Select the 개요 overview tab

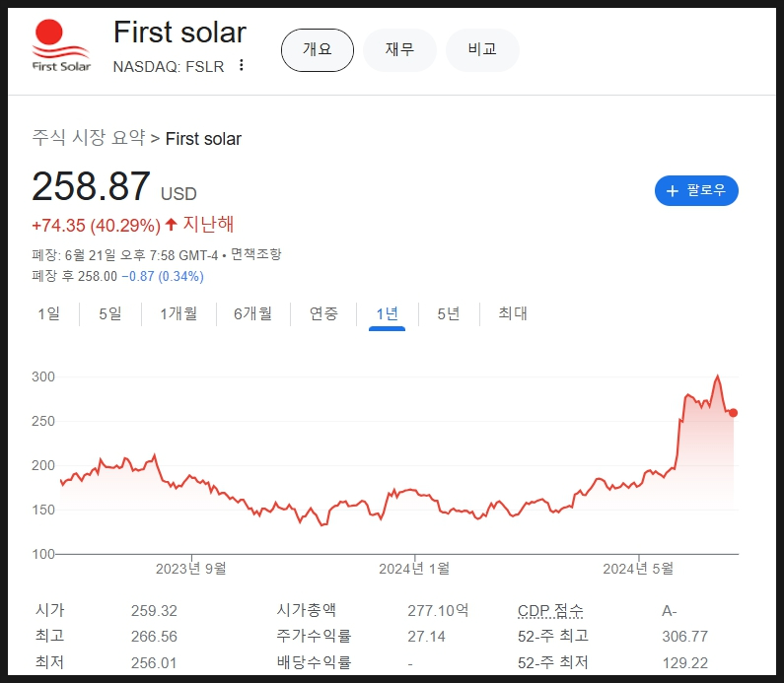pos(318,50)
